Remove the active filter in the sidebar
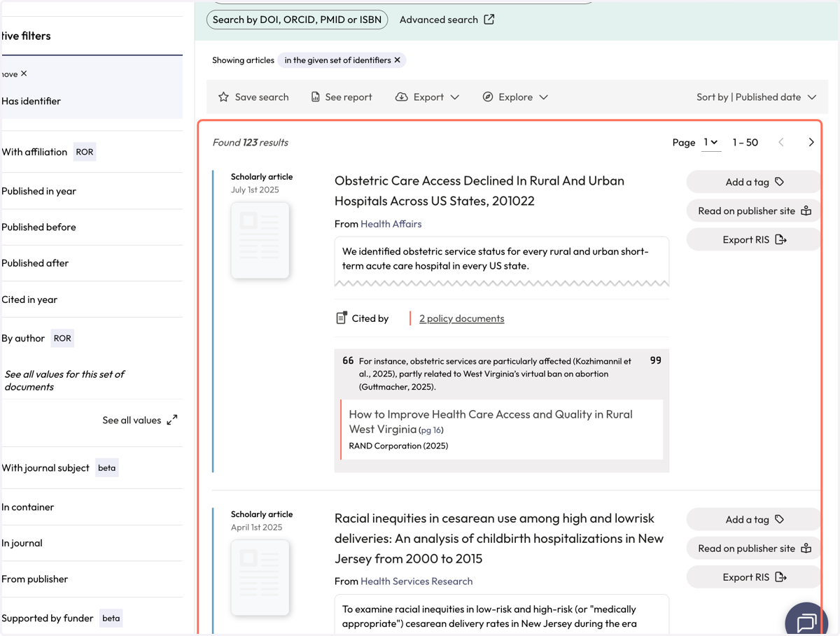This screenshot has height=636, width=840. 24,73
